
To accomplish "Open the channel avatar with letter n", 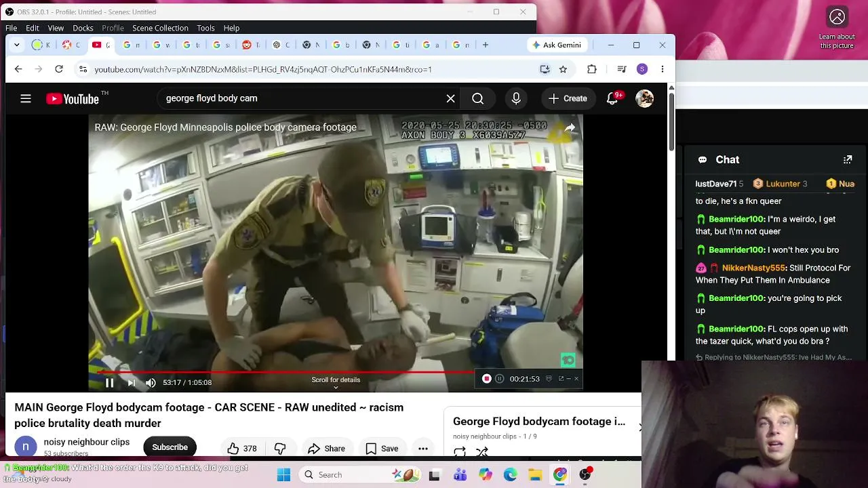I will pos(26,447).
